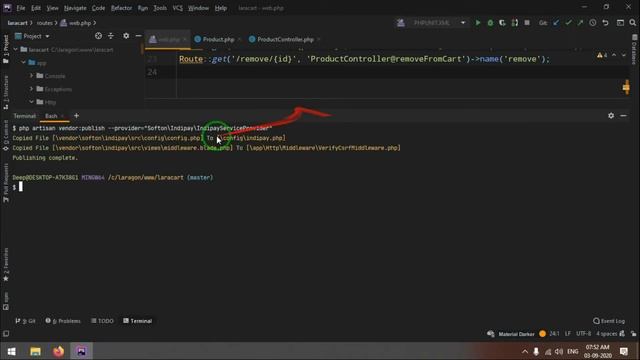The width and height of the screenshot is (640, 360).
Task: Click the LF line separator status entry
Action: 568,334
